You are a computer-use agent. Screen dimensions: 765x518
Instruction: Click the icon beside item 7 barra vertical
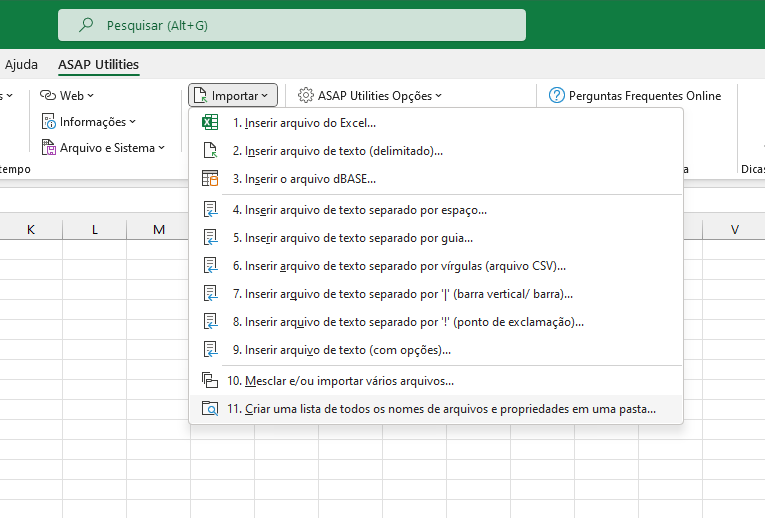(210, 294)
